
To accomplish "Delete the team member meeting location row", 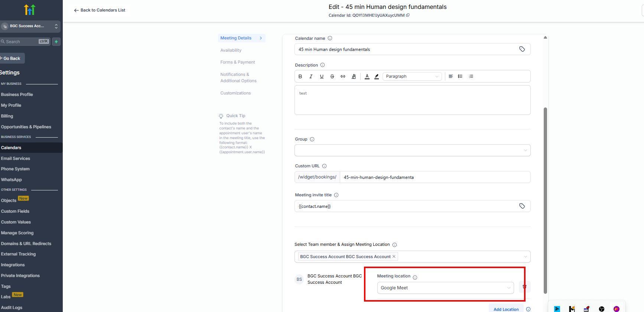I will pos(524,287).
